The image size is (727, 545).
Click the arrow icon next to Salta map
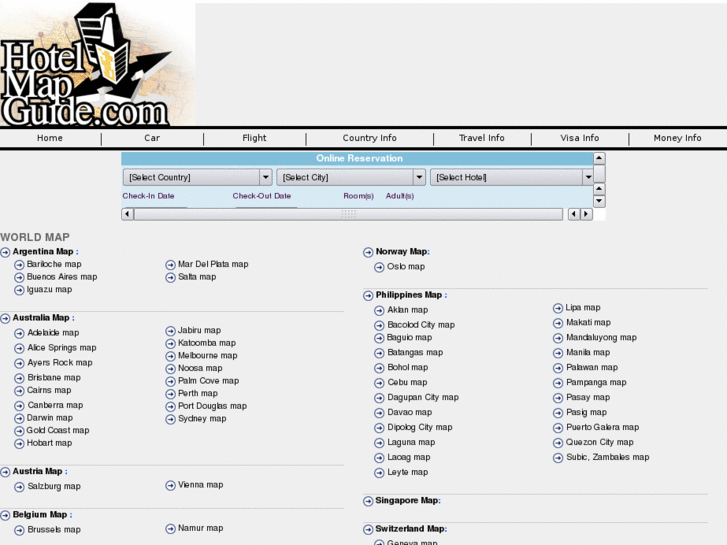tap(171, 277)
